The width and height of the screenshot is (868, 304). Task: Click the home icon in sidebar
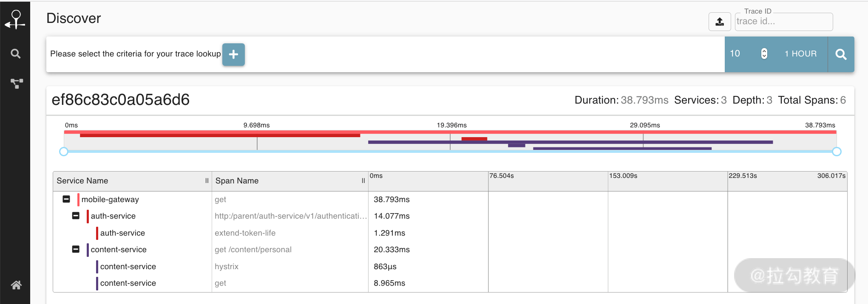coord(16,285)
